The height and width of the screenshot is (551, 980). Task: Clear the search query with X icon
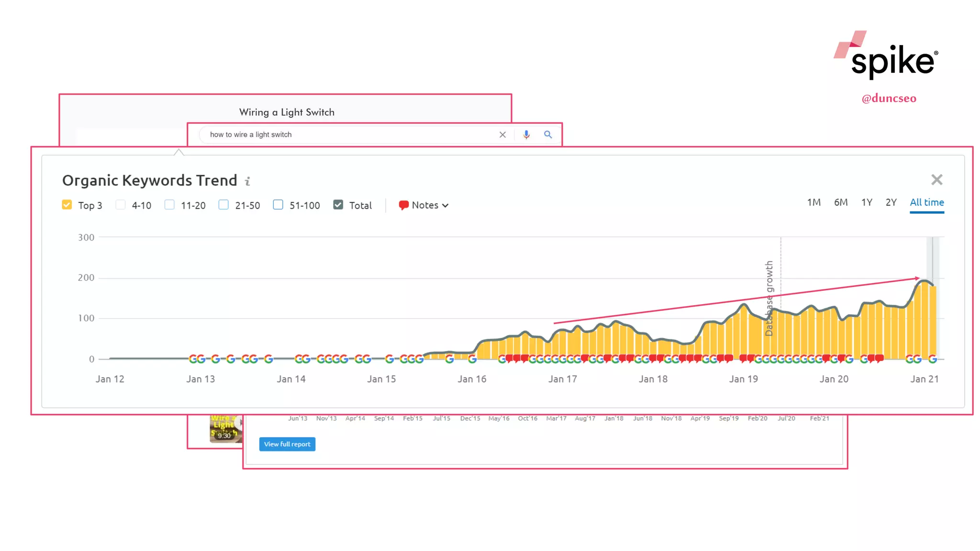502,134
